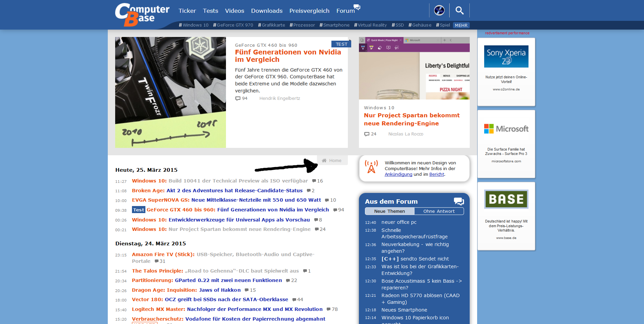Open headline Nur Project Spartan bekommt neue Rendering-Engine
This screenshot has height=324, width=644.
412,119
